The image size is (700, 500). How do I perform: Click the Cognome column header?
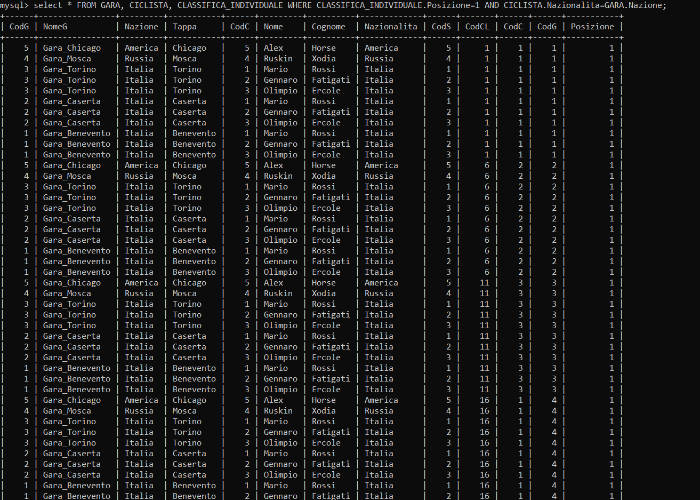pos(330,27)
